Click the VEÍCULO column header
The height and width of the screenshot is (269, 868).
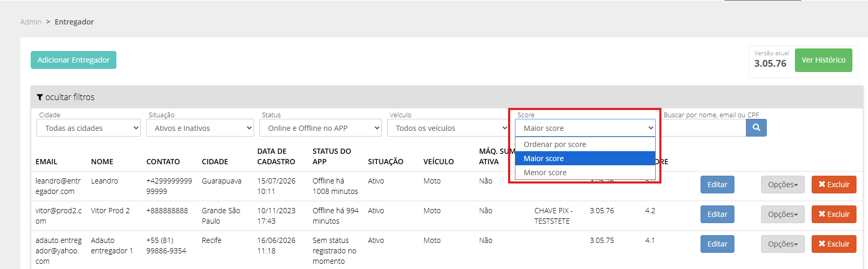tap(439, 162)
